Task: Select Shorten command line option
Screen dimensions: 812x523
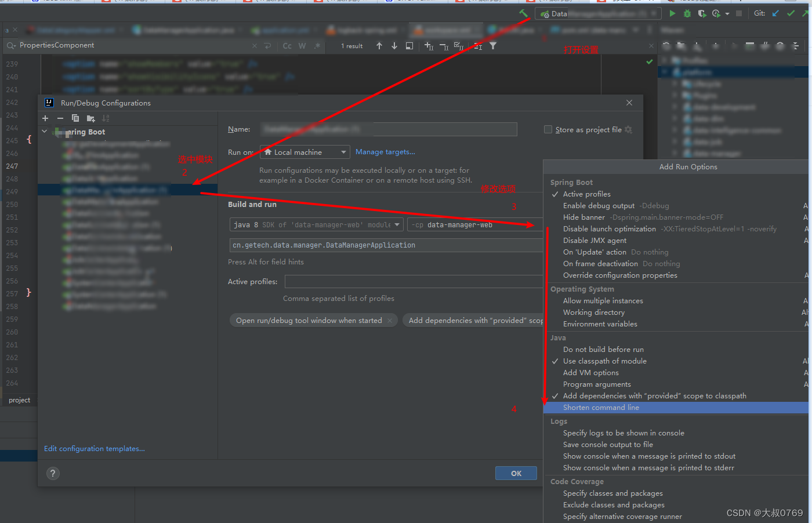Action: 676,408
